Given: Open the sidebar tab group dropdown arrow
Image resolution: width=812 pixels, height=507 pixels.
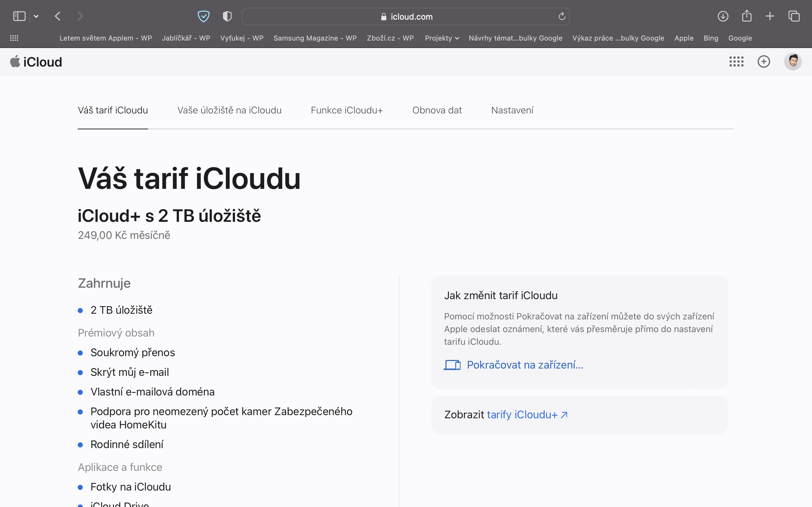Looking at the screenshot, I should [36, 16].
